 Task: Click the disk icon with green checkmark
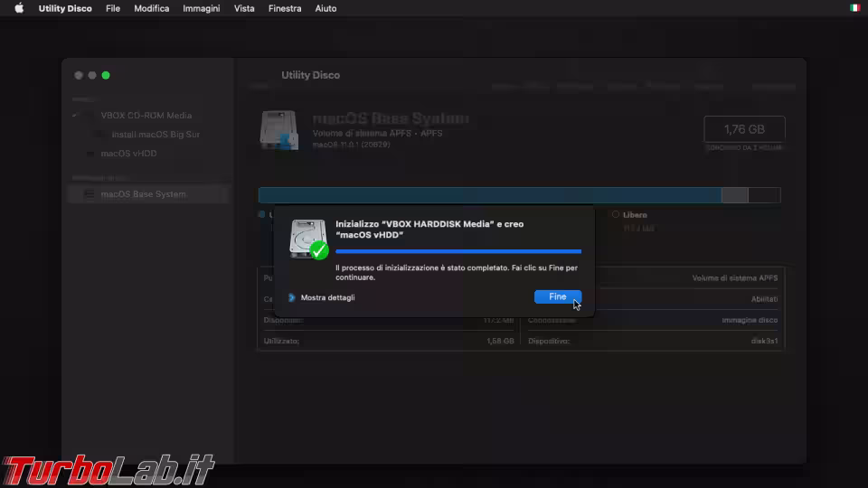(x=309, y=239)
